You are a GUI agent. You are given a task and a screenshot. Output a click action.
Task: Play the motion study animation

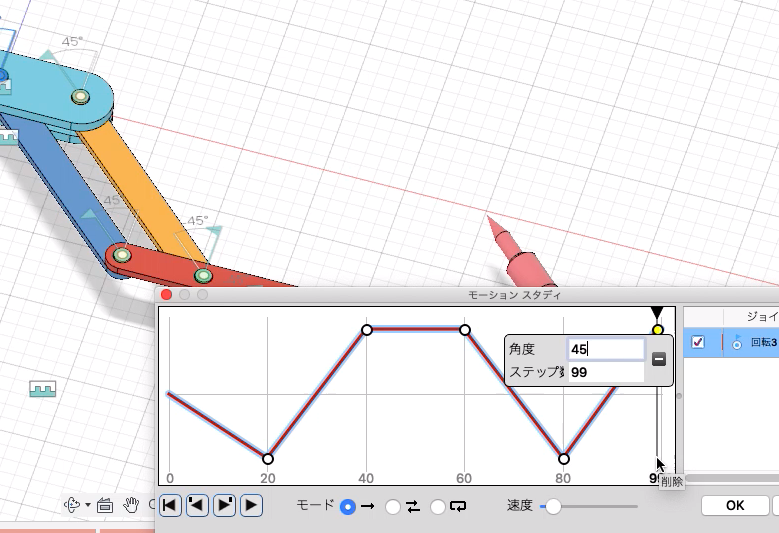click(251, 506)
